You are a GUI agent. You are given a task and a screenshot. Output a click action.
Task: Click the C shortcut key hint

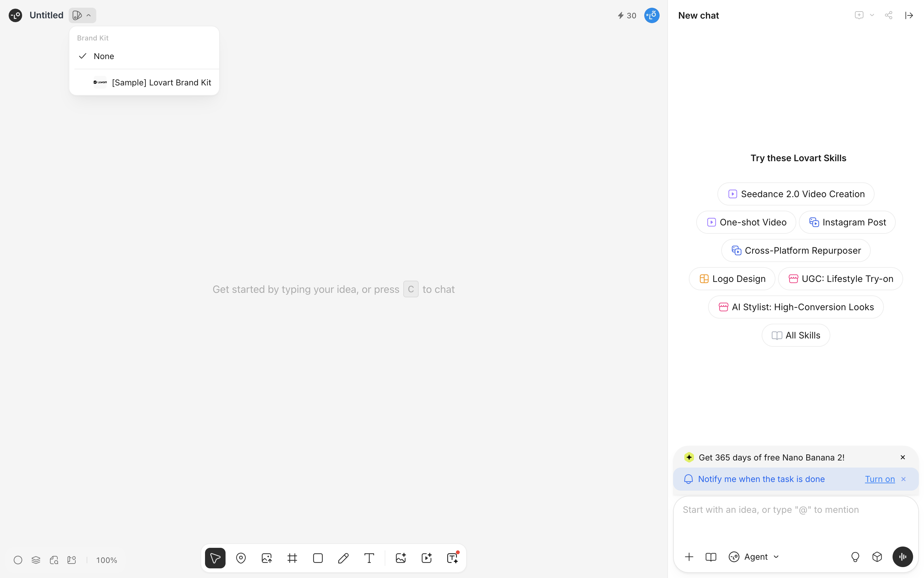411,289
